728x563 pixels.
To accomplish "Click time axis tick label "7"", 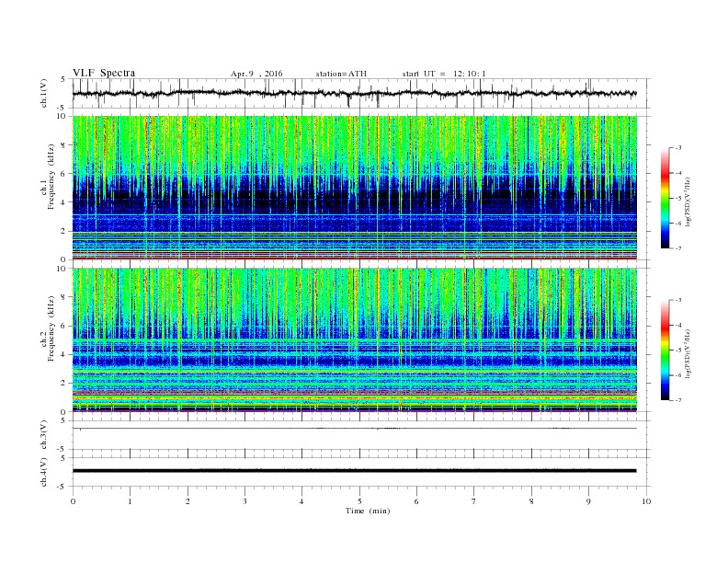I will coord(474,501).
